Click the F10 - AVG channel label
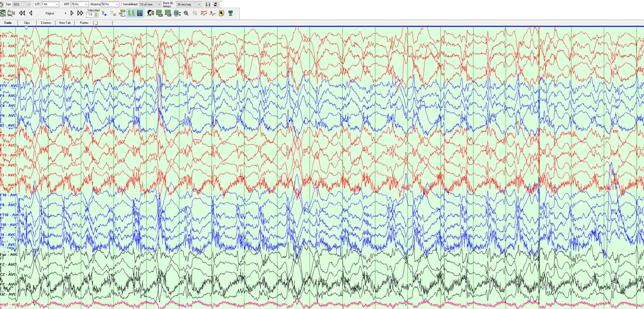This screenshot has width=644, height=309. [9, 195]
